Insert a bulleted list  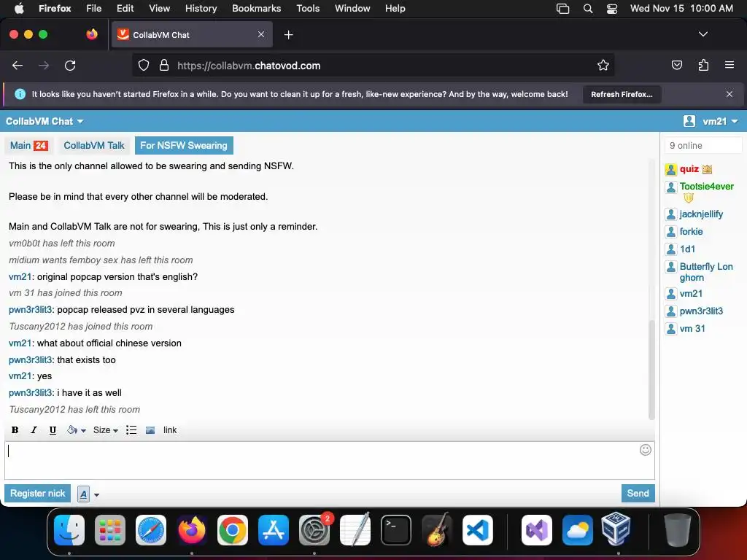pyautogui.click(x=131, y=430)
